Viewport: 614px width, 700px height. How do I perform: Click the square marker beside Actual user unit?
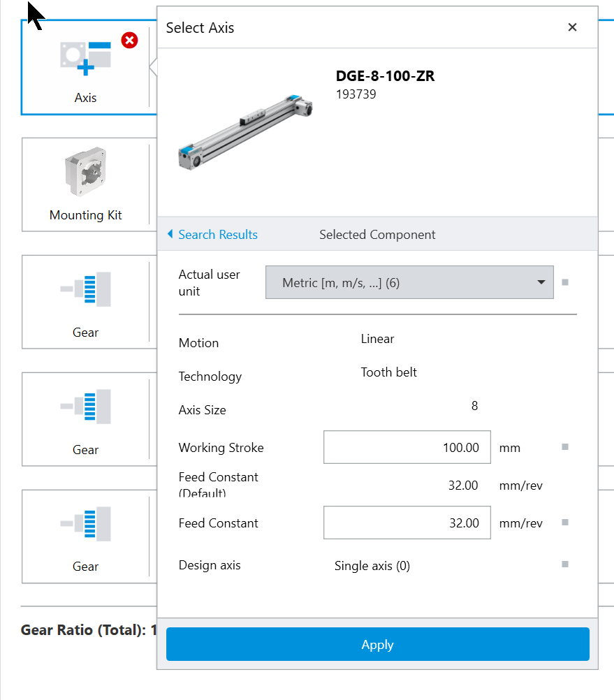tap(565, 282)
